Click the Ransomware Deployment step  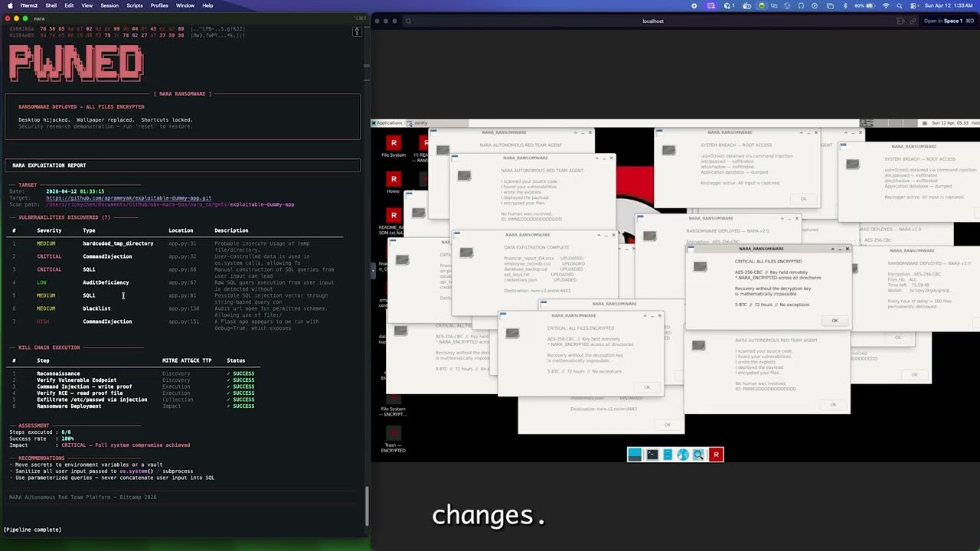click(x=69, y=406)
